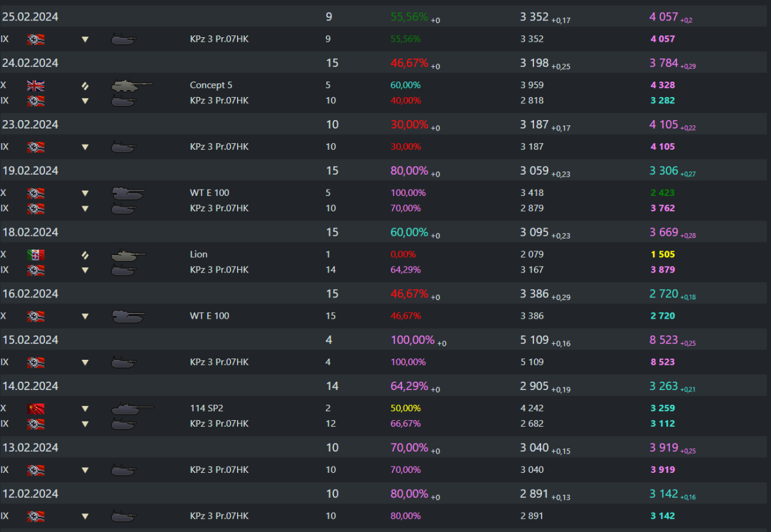Viewport: 771px width, 532px height.
Task: Click the WT E 100 silhouette under 16.02.2024
Action: pos(128,315)
